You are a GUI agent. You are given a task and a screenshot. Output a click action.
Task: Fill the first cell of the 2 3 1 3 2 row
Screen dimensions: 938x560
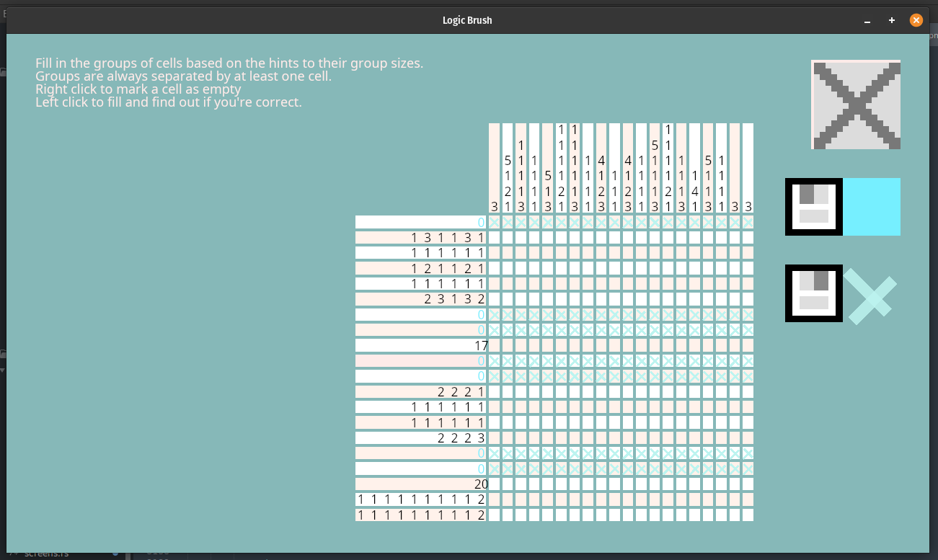pos(494,299)
